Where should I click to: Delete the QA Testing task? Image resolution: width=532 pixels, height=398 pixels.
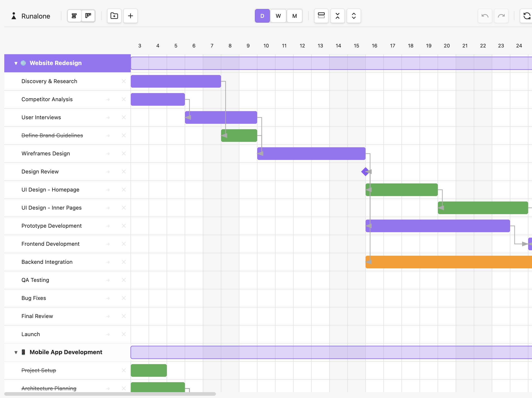point(124,280)
